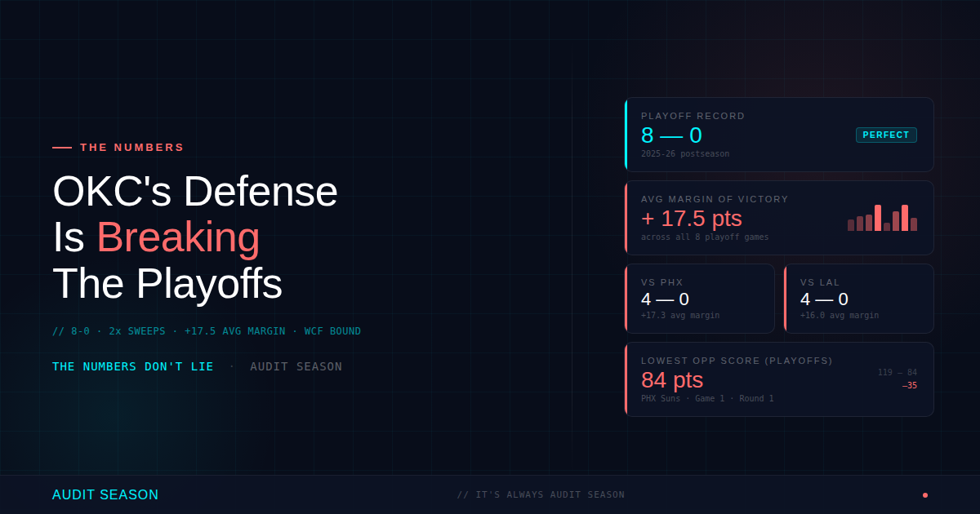Image resolution: width=980 pixels, height=514 pixels.
Task: Click the AUDIT SEASON footer logo
Action: 105,495
